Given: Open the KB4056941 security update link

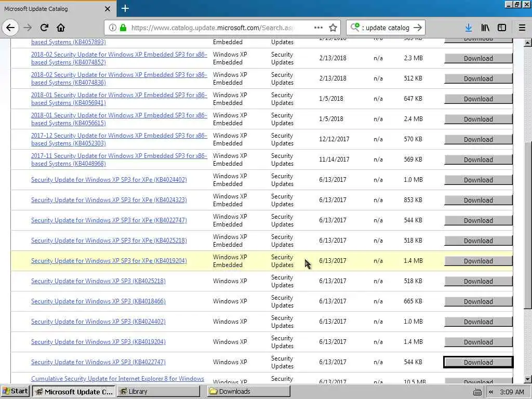Looking at the screenshot, I should [x=119, y=99].
